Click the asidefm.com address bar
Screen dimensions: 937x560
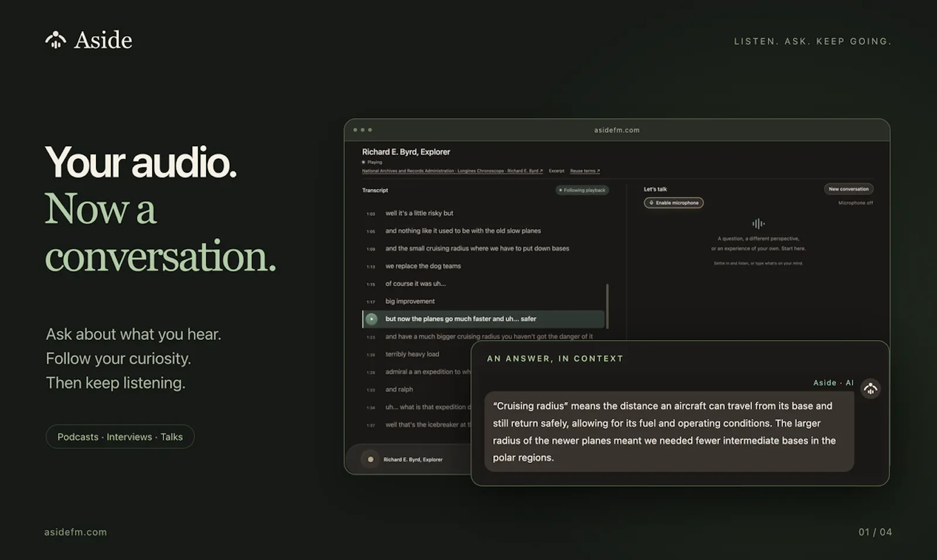click(x=617, y=130)
